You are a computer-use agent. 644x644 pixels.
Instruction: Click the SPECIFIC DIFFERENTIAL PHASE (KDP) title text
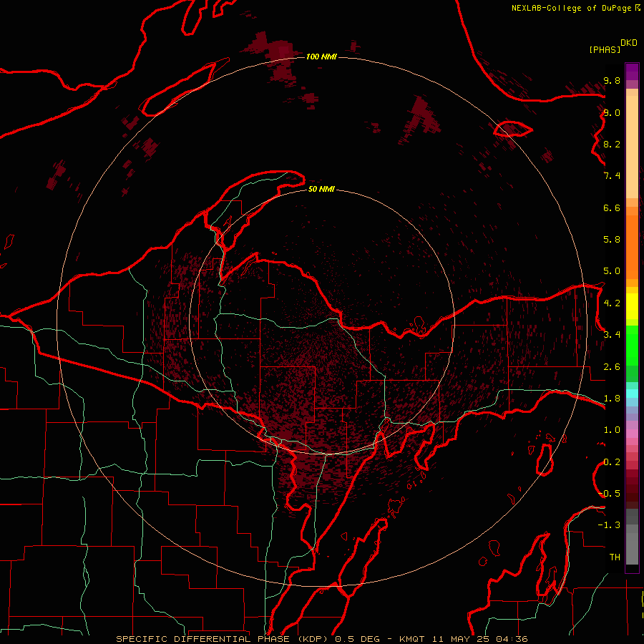pyautogui.click(x=223, y=639)
